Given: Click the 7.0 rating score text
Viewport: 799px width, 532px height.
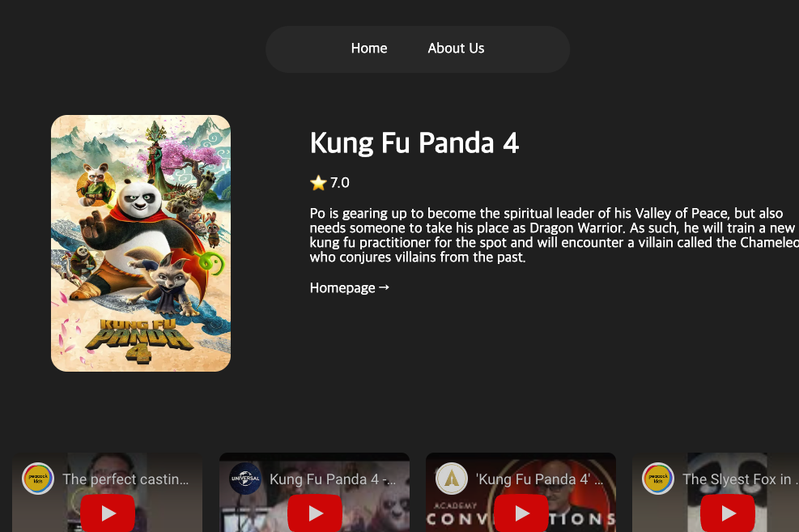Looking at the screenshot, I should coord(340,182).
